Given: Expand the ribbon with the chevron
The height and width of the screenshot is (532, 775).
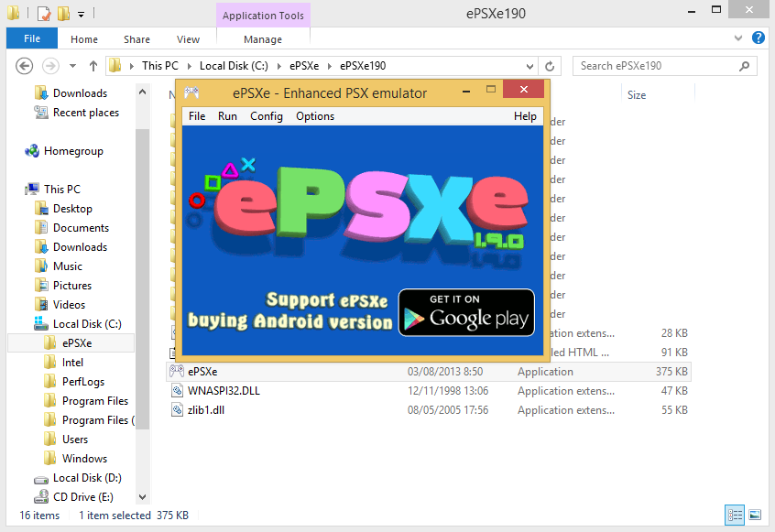Looking at the screenshot, I should (x=738, y=38).
